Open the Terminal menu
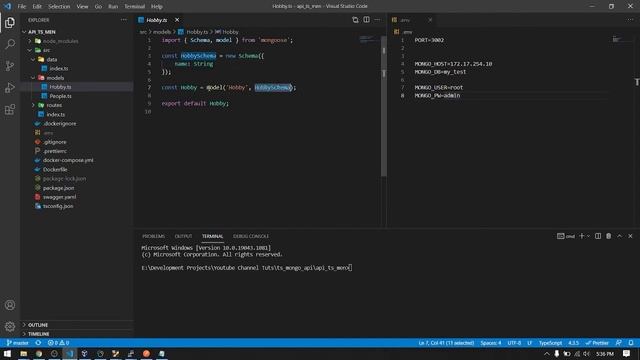Image resolution: width=640 pixels, height=360 pixels. pos(135,6)
